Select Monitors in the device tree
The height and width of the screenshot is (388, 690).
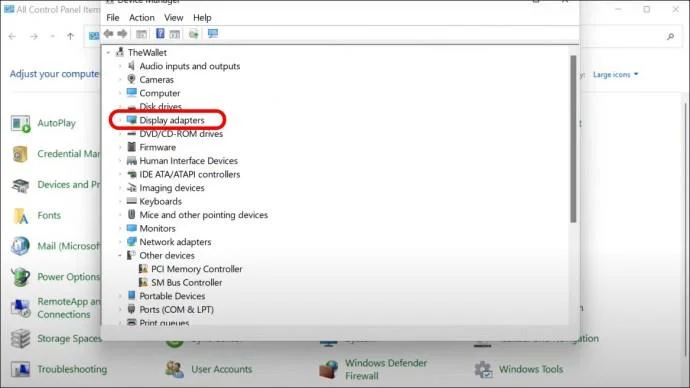click(158, 228)
